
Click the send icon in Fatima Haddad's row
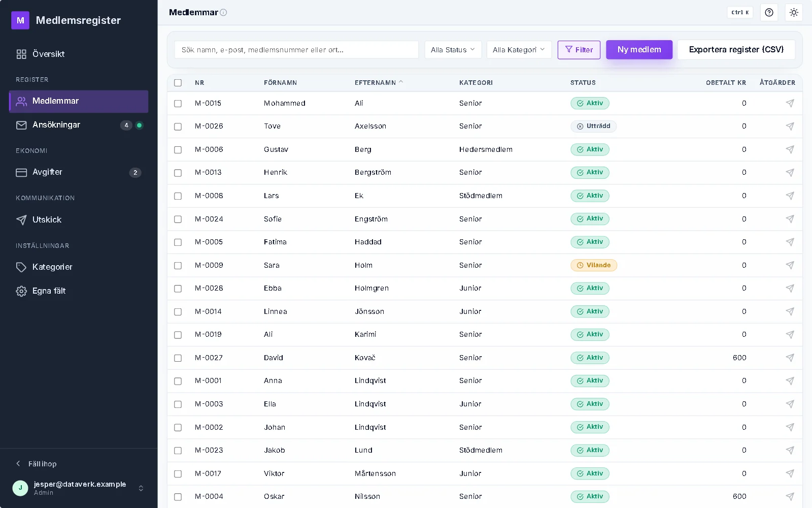[x=790, y=242]
